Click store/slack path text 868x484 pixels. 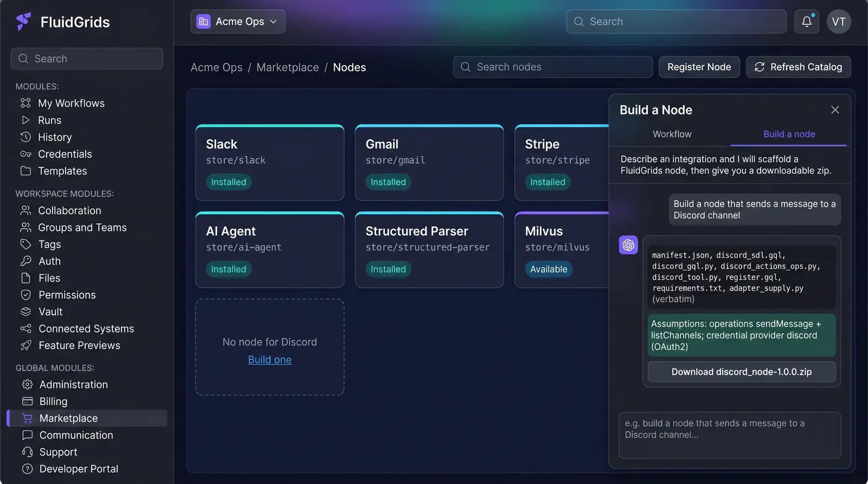coord(235,160)
